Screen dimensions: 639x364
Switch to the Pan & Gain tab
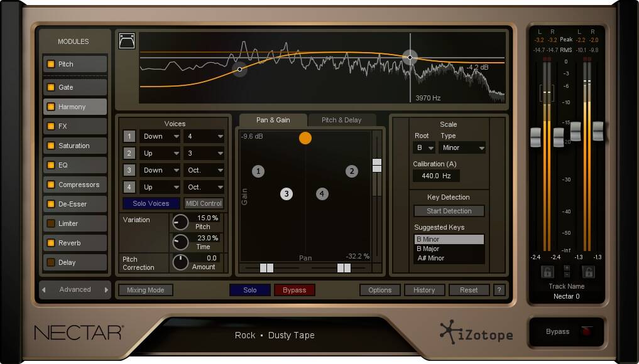[x=273, y=120]
